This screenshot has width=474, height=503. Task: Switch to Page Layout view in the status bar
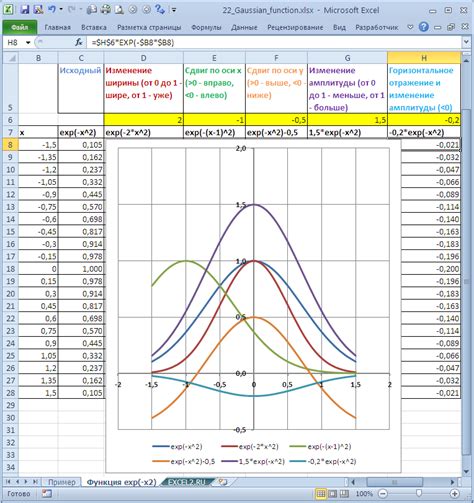(332, 494)
